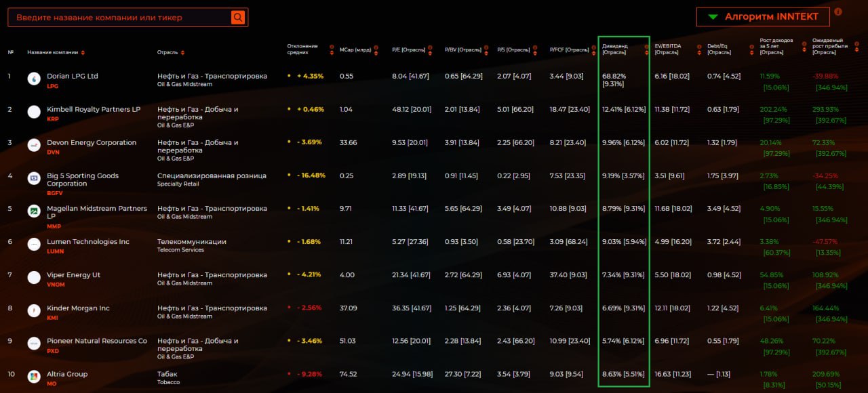Select the 74.52 market cap value
Image resolution: width=868 pixels, height=393 pixels.
click(x=349, y=374)
